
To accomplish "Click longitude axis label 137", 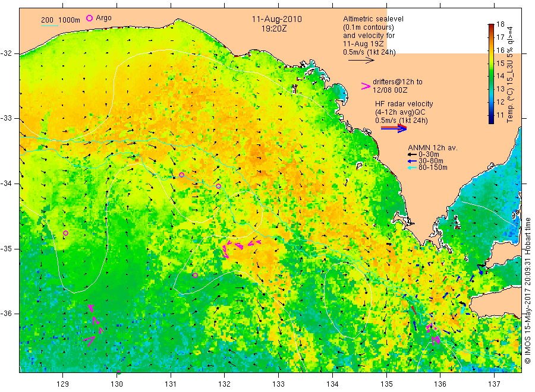I will click(494, 384).
